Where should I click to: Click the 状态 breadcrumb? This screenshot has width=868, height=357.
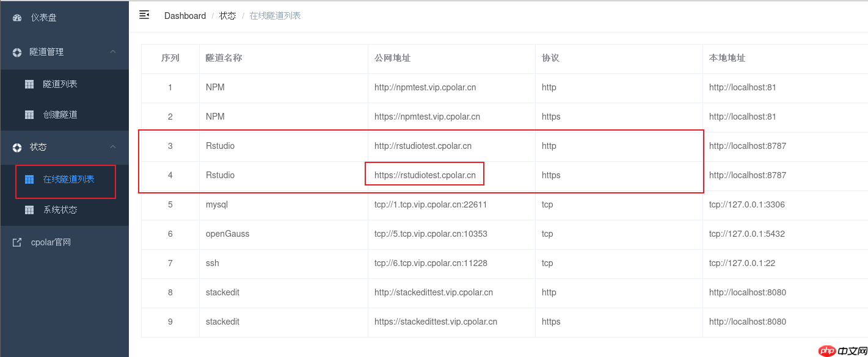click(228, 16)
